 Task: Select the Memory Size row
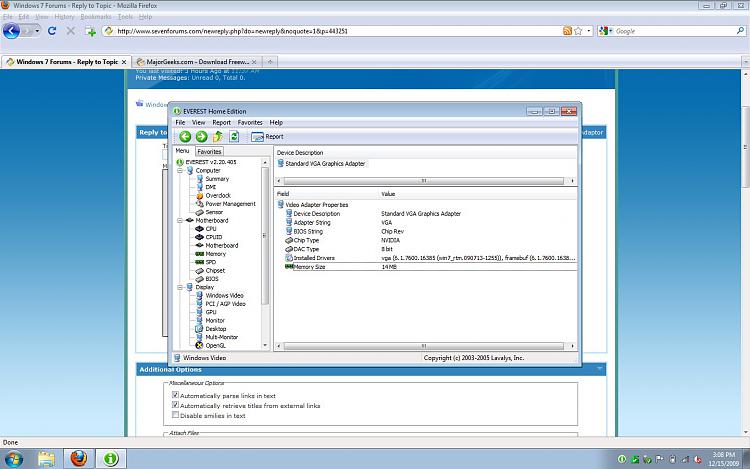pos(430,267)
